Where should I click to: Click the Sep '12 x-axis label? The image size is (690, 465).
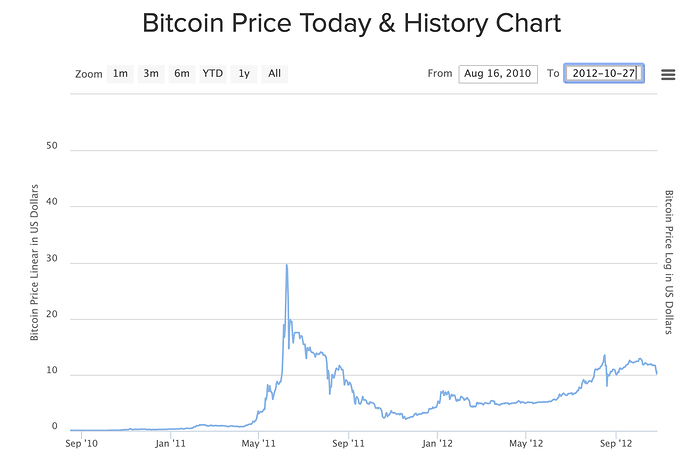pyautogui.click(x=616, y=442)
